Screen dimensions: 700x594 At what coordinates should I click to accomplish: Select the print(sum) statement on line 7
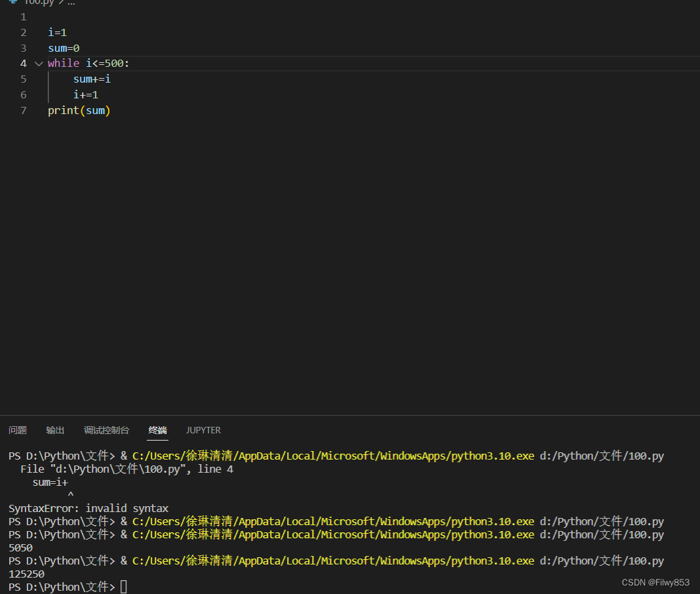tap(79, 110)
